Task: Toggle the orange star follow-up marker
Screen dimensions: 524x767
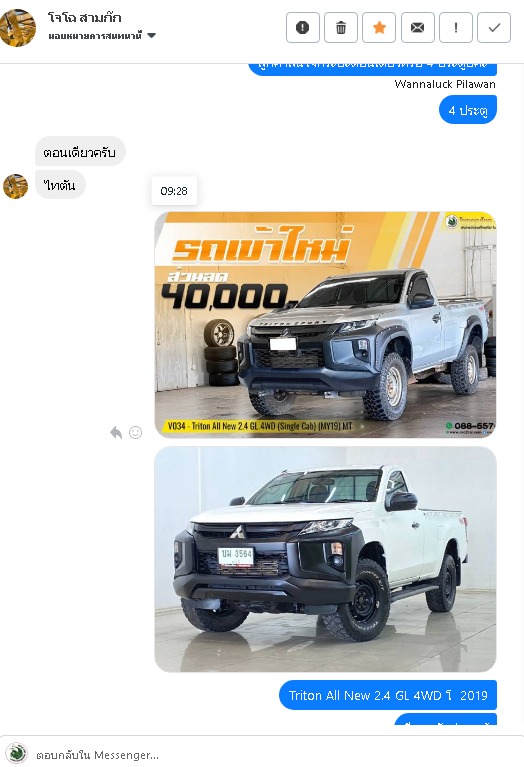Action: point(379,27)
